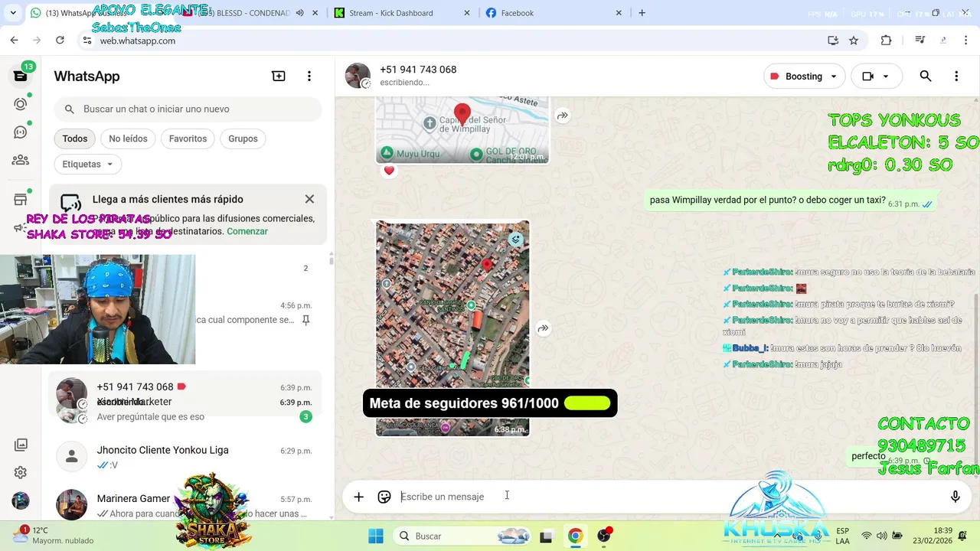The width and height of the screenshot is (980, 551).
Task: Open the emoji and sticker picker
Action: pyautogui.click(x=384, y=497)
